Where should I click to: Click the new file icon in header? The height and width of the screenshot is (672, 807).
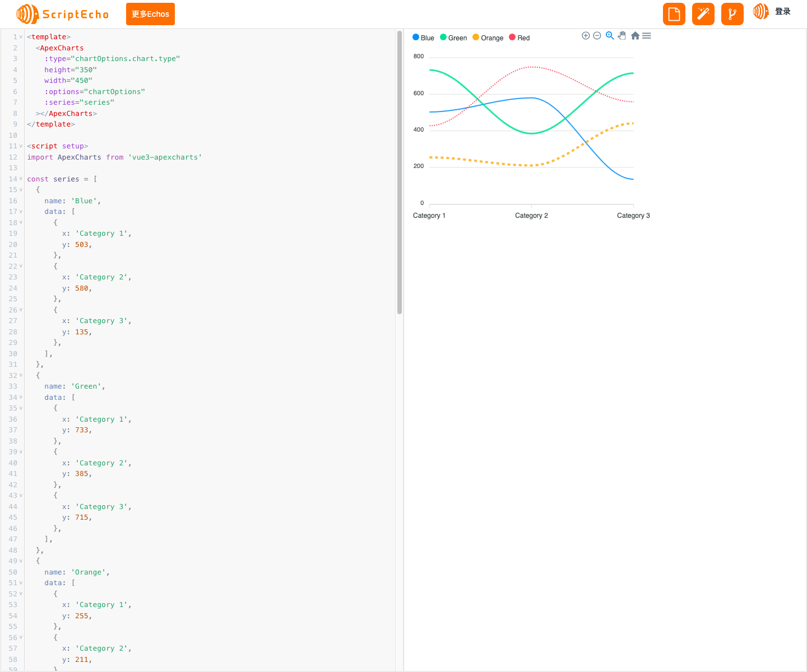tap(674, 14)
